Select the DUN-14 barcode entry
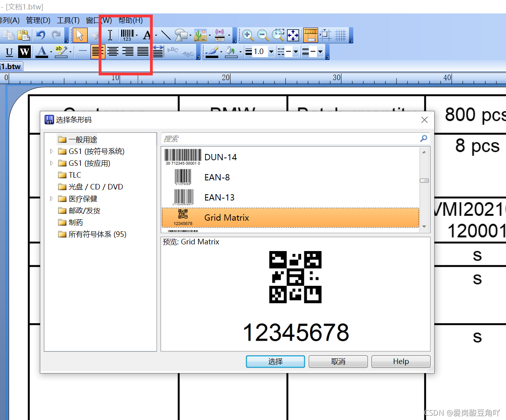The width and height of the screenshot is (506, 420). [x=290, y=157]
